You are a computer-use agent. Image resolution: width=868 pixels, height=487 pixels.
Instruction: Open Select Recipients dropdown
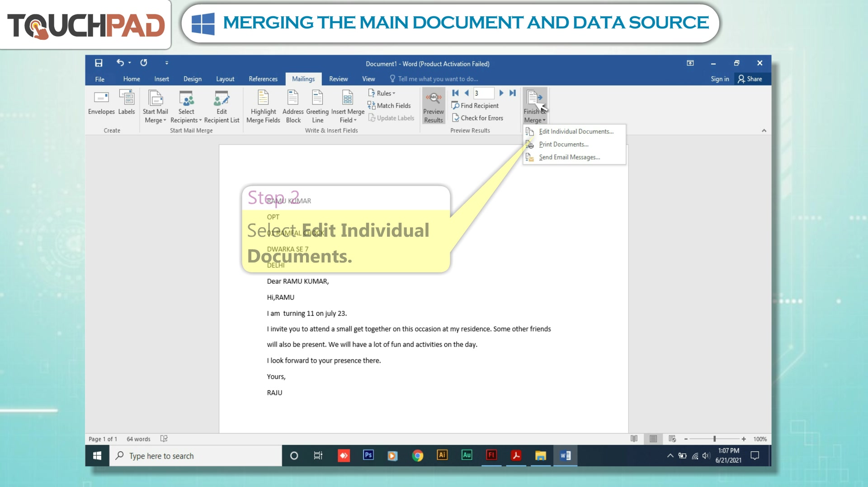click(x=186, y=107)
